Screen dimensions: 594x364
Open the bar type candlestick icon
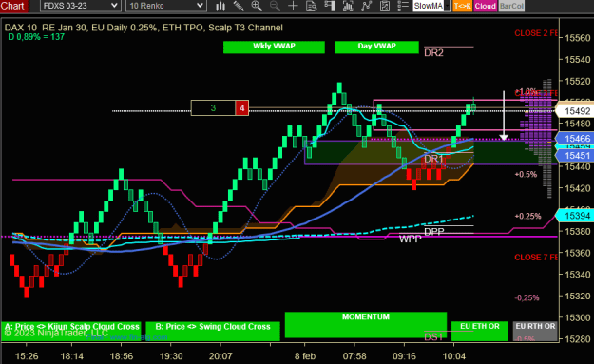pos(220,6)
